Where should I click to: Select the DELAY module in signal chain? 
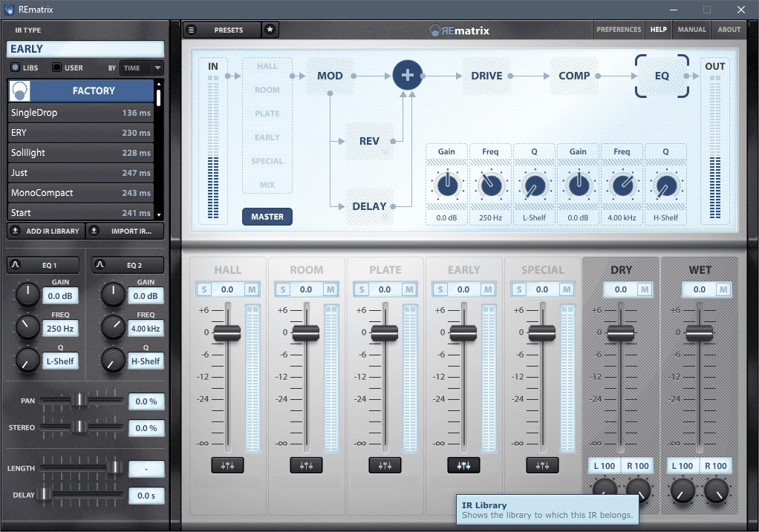point(369,206)
